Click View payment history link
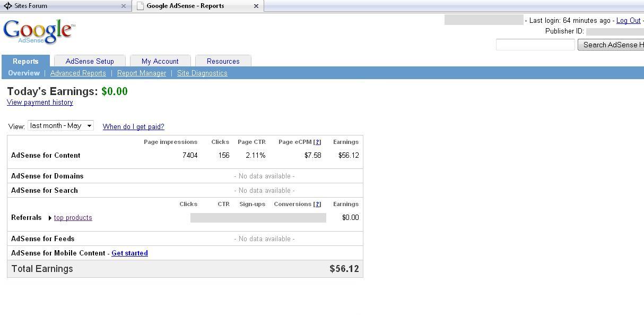 click(x=40, y=103)
